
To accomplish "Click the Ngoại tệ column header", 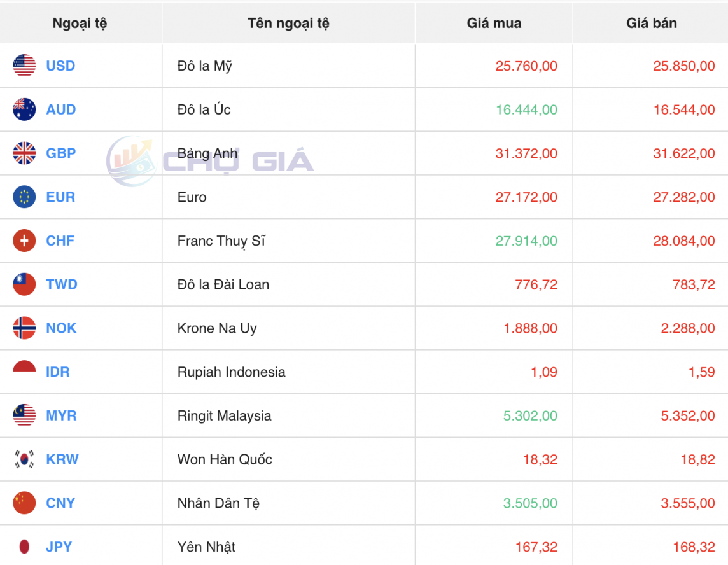I will [80, 24].
